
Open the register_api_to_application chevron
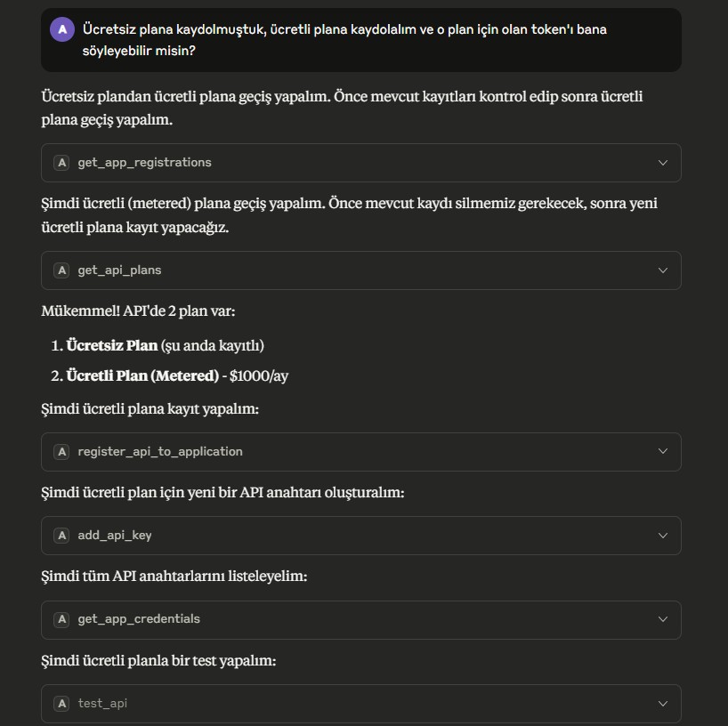coord(662,452)
